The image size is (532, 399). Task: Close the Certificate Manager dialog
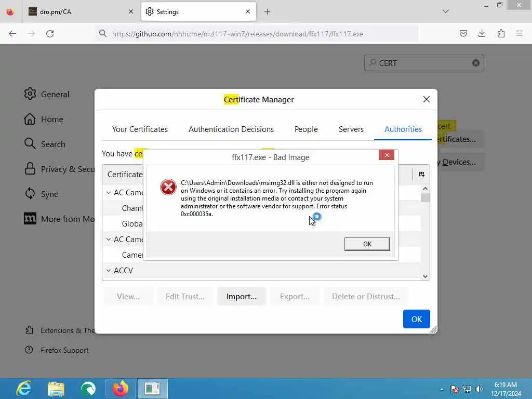(x=427, y=99)
